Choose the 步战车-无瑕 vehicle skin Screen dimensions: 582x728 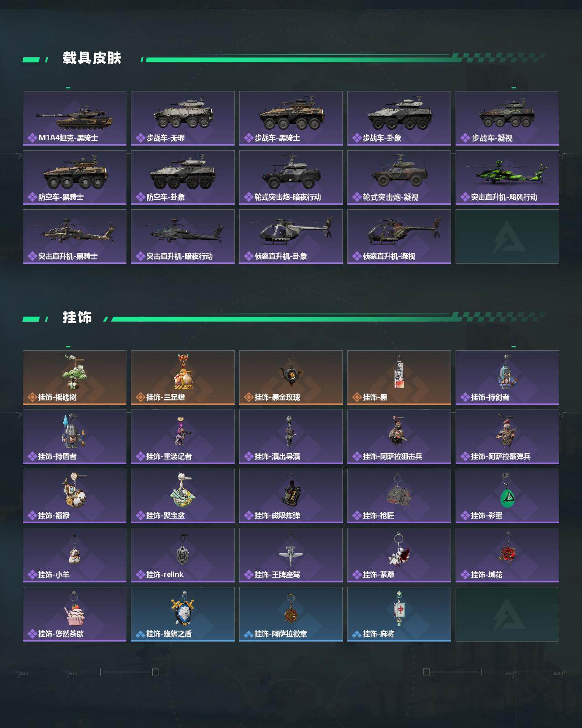coord(183,118)
